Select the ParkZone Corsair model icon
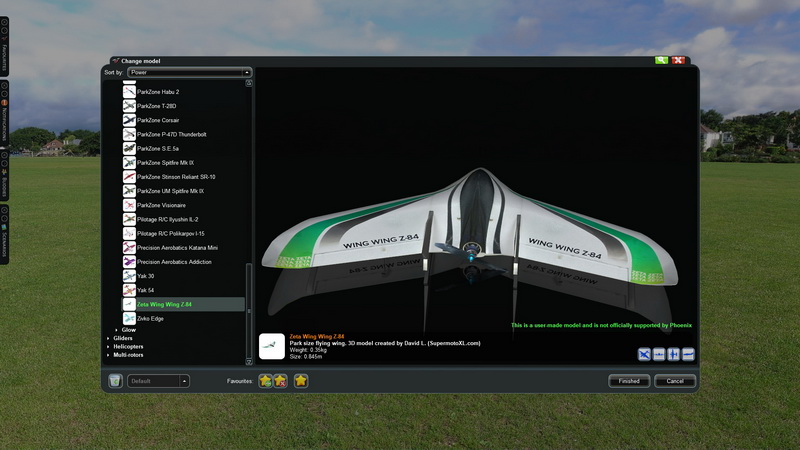Screen dimensions: 800x450 click(129, 120)
